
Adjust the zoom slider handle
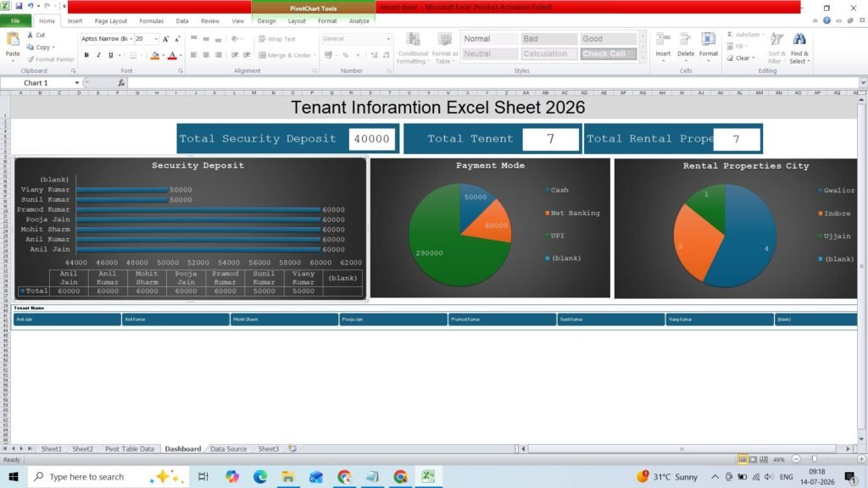(x=815, y=459)
